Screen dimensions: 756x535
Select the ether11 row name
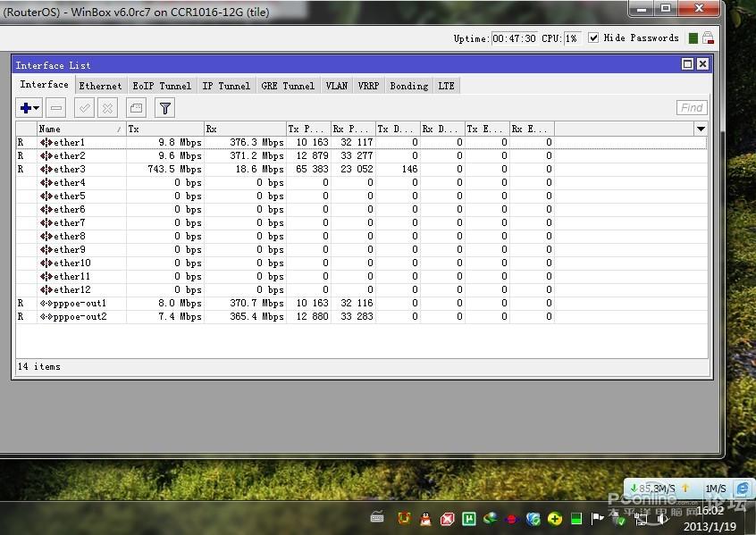click(72, 277)
